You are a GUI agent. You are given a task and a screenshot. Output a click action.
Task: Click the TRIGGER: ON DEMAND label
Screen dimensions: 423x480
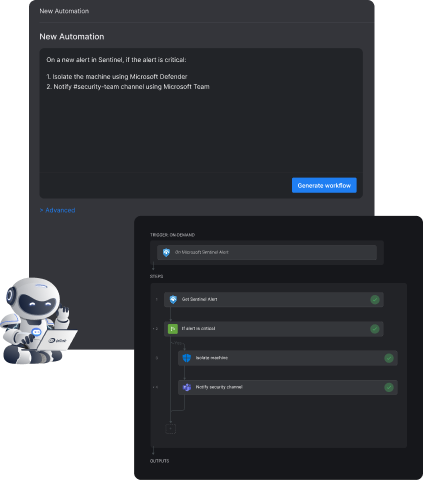172,235
